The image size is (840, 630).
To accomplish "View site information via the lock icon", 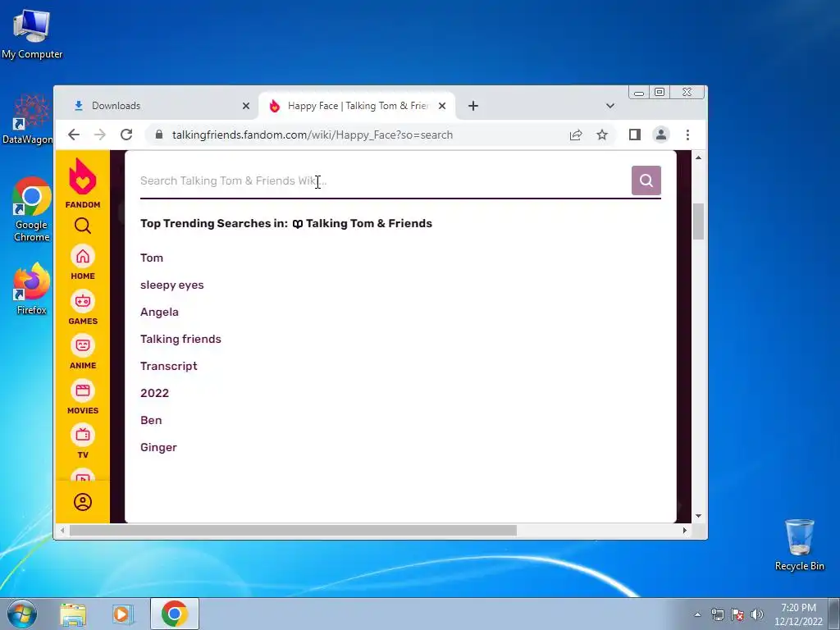I will click(x=158, y=135).
